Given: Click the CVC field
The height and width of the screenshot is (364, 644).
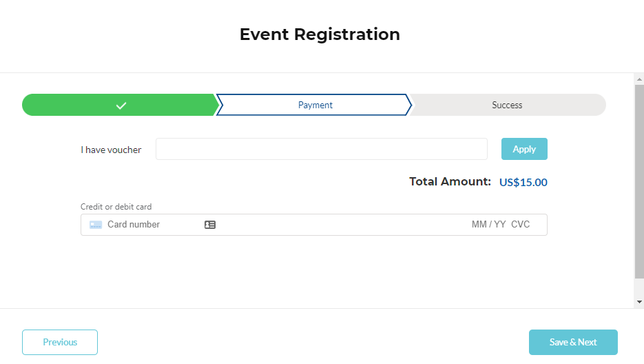Looking at the screenshot, I should (521, 225).
